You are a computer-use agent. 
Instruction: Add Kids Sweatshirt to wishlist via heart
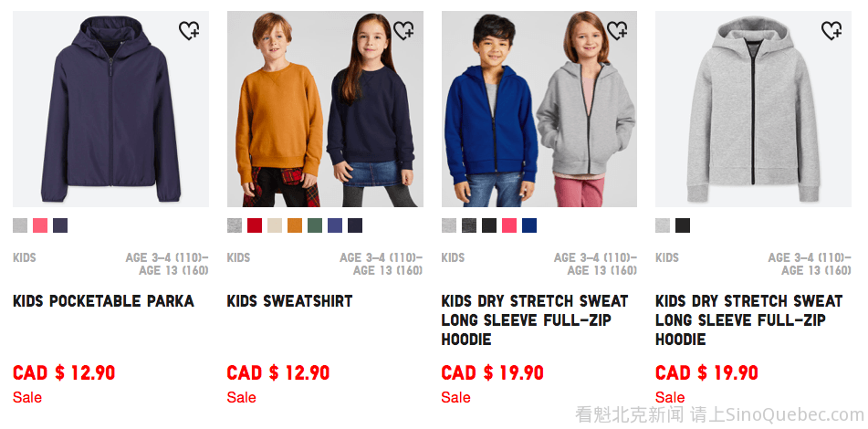(403, 30)
